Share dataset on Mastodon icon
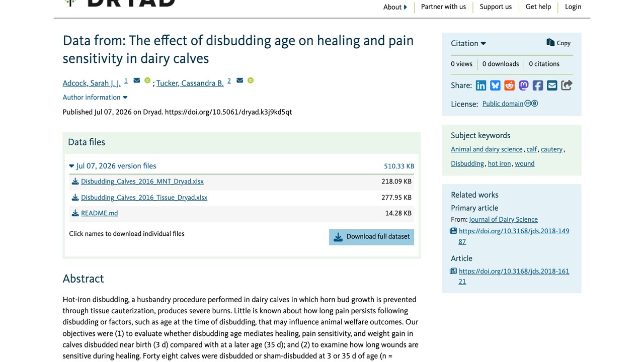This screenshot has height=362, width=644. (x=524, y=85)
